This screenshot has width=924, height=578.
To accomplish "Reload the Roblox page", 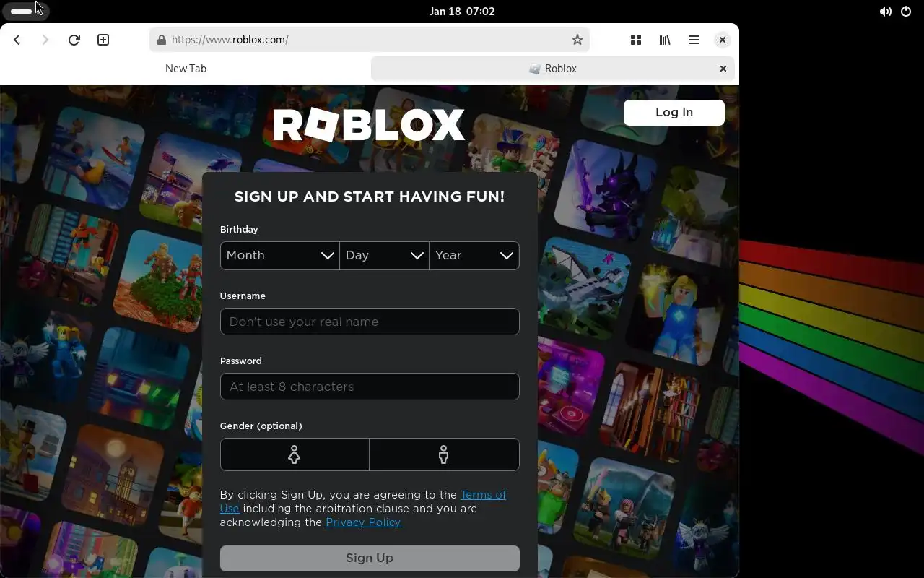I will 74,40.
